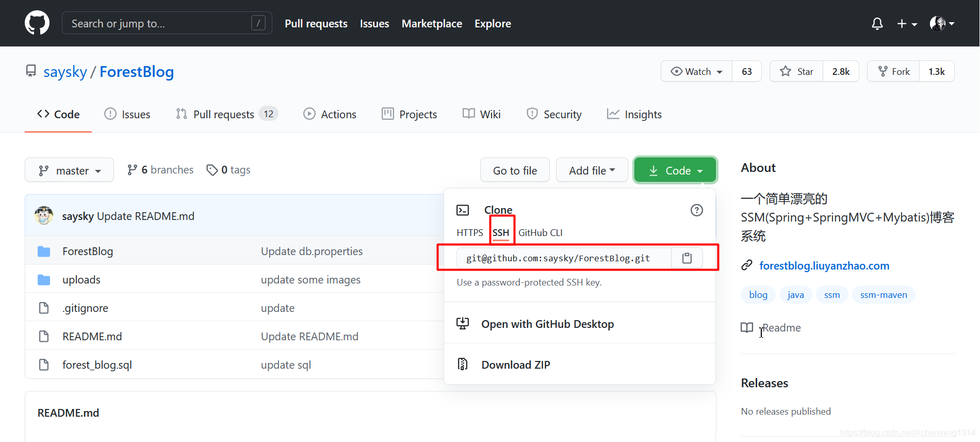This screenshot has height=442, width=980.
Task: View the 2.8k stargazers count
Action: [841, 71]
